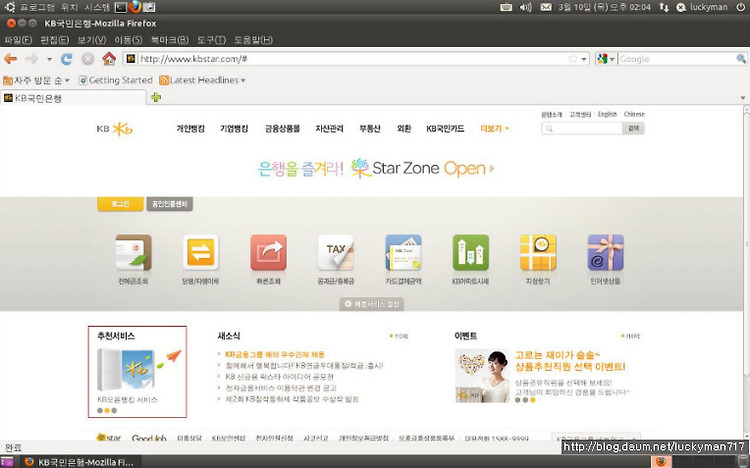This screenshot has height=468, width=750.
Task: Click the stop loading icon
Action: [88, 59]
